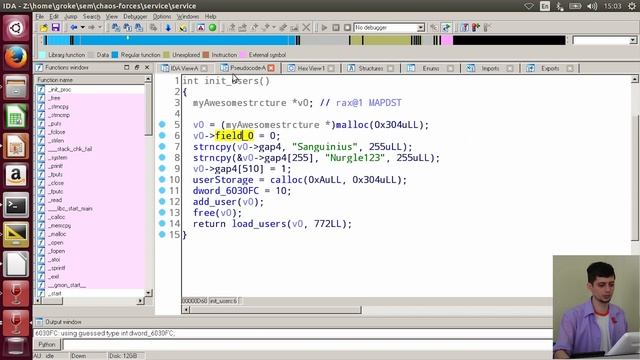Jump back with the blue left arrow

74,28
